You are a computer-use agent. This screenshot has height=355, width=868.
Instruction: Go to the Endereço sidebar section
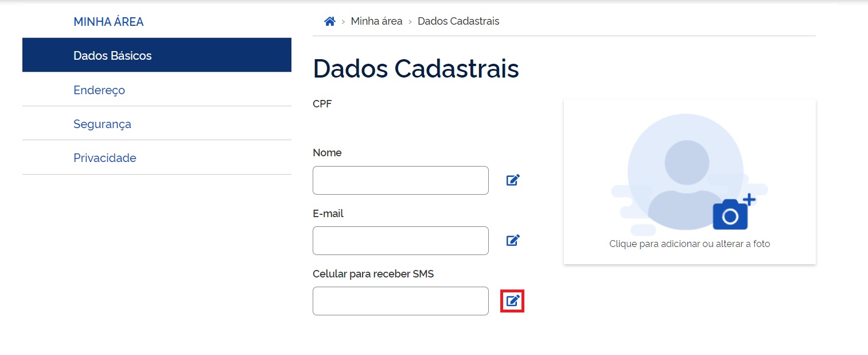(99, 90)
